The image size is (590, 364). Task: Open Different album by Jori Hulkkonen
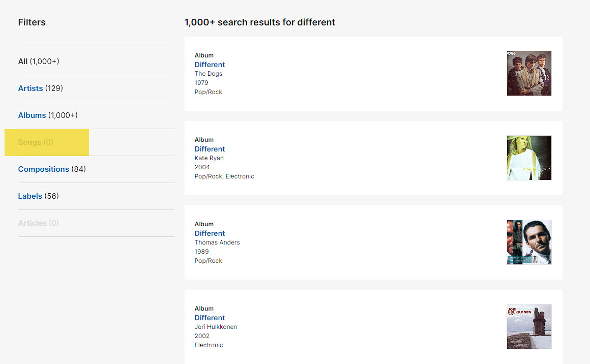[x=210, y=318]
